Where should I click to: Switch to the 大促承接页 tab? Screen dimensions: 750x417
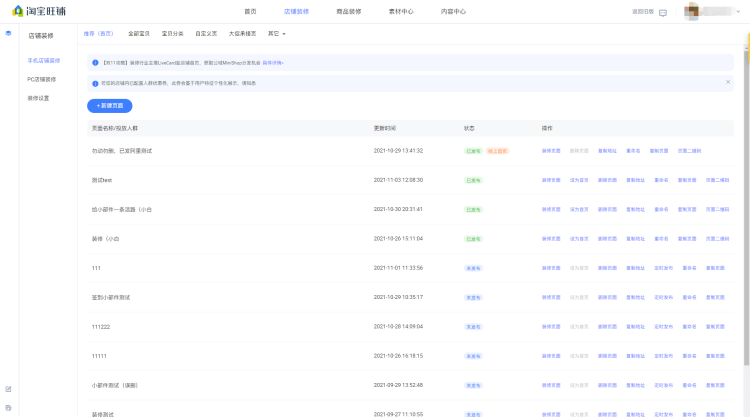click(x=242, y=33)
